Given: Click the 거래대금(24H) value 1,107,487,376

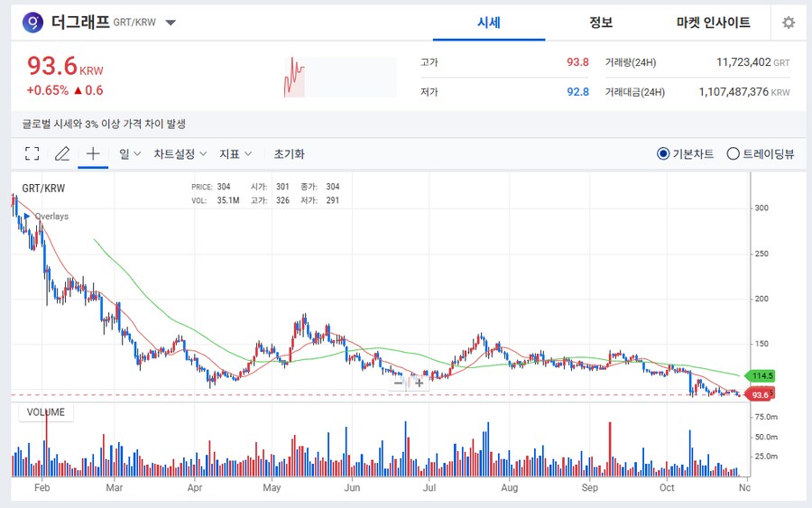Looking at the screenshot, I should [734, 92].
